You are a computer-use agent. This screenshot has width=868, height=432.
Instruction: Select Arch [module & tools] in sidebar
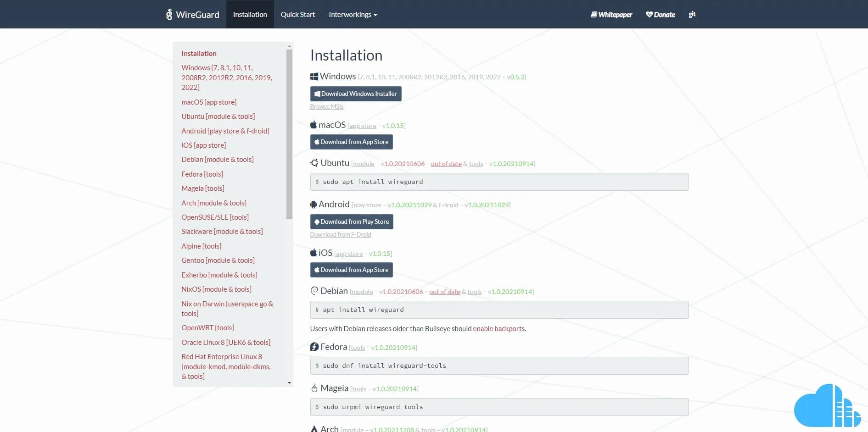(214, 203)
